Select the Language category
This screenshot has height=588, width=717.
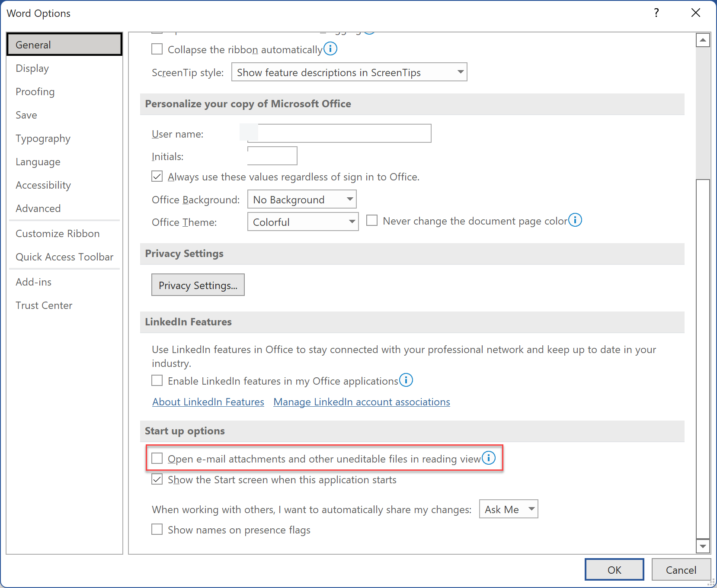[64, 162]
